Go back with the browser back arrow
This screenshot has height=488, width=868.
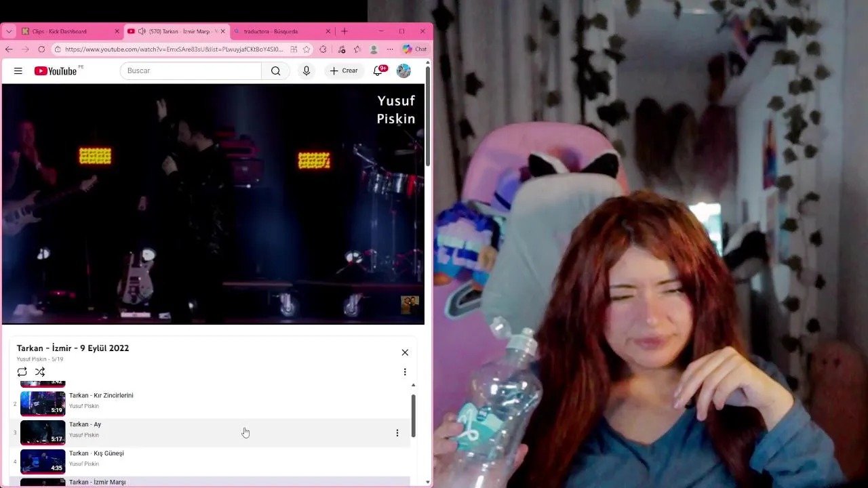pos(9,49)
